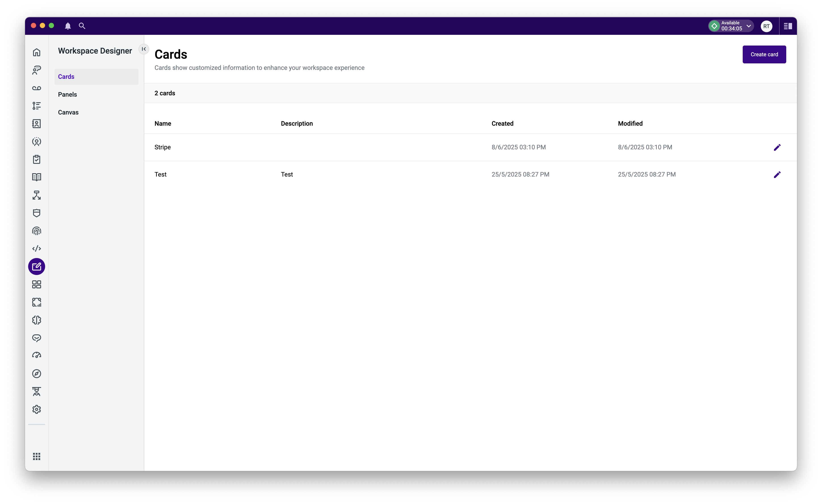Open the compass explore icon
Viewport: 822px width, 504px height.
[37, 374]
